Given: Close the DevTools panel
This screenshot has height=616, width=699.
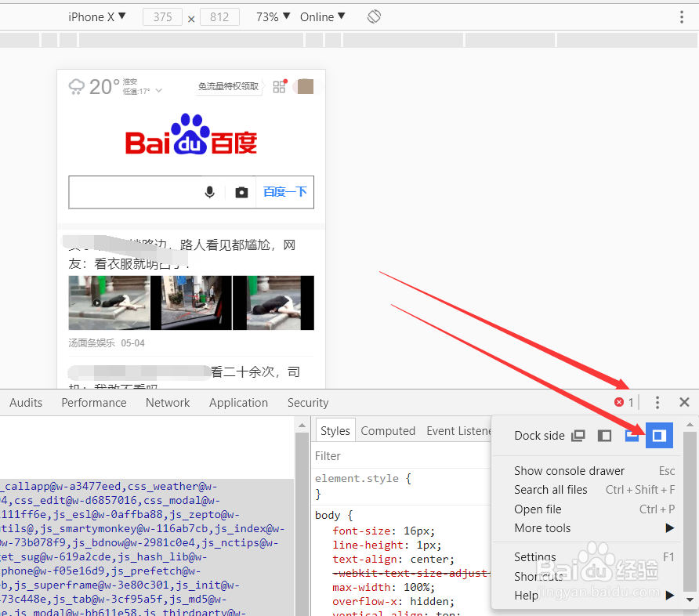Looking at the screenshot, I should pos(684,403).
